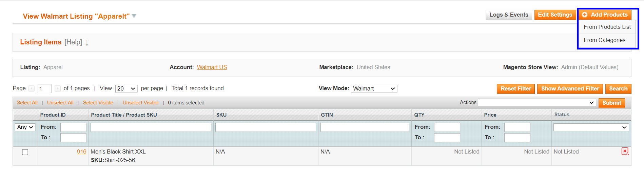Choose From Products List menu option

[607, 27]
